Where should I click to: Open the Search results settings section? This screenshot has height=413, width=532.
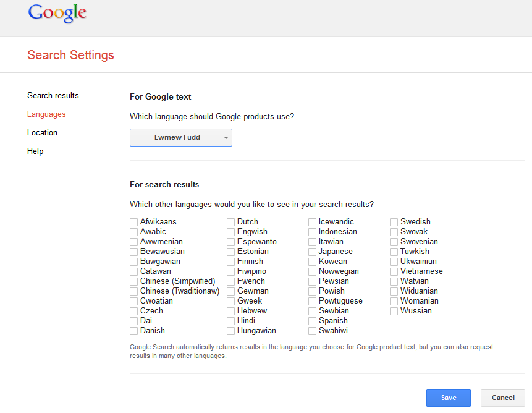click(x=53, y=95)
